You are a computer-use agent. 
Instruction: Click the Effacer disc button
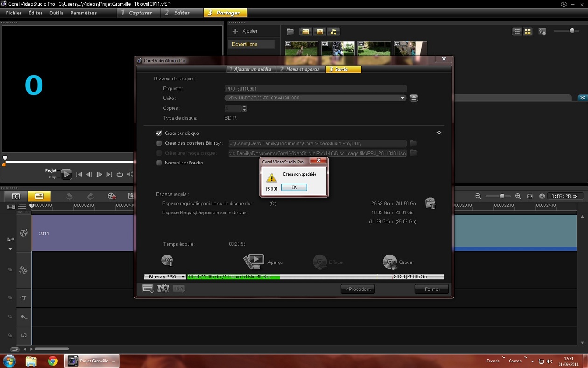pos(329,262)
